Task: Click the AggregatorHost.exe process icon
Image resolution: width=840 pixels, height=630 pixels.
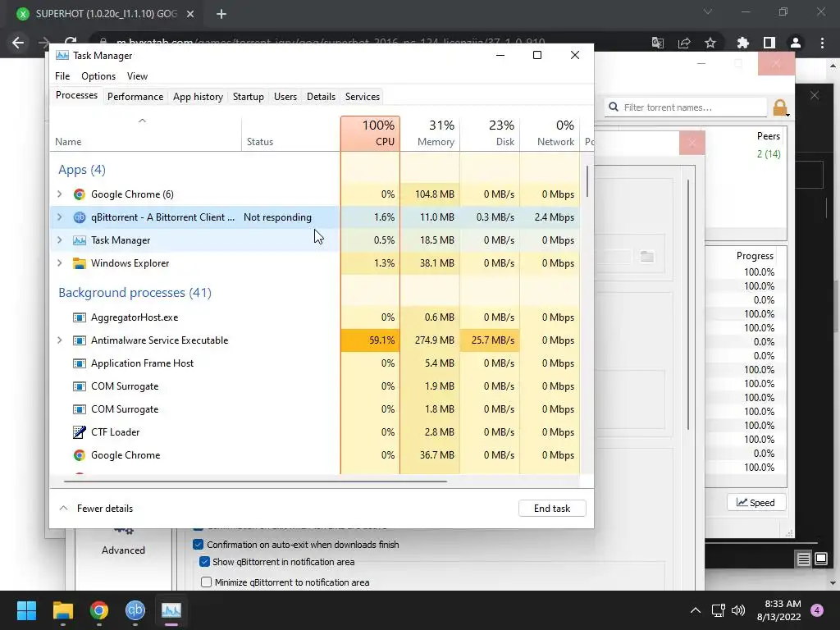Action: tap(80, 317)
